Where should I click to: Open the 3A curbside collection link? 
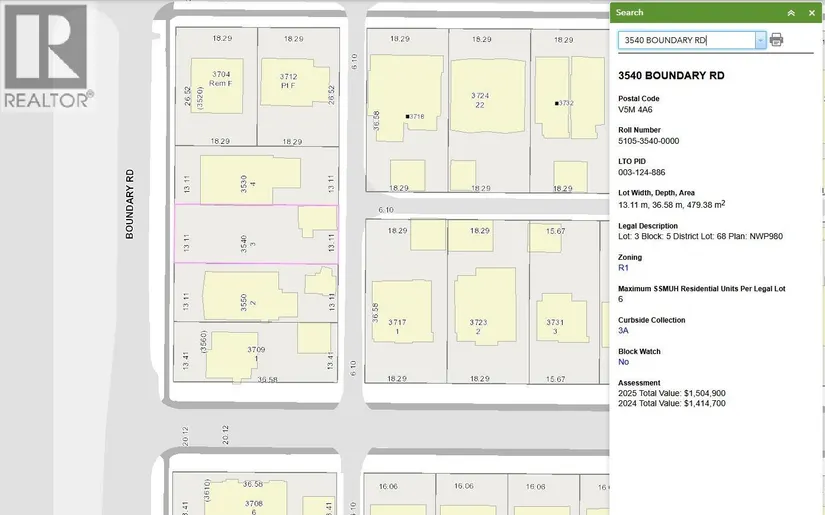tap(624, 330)
